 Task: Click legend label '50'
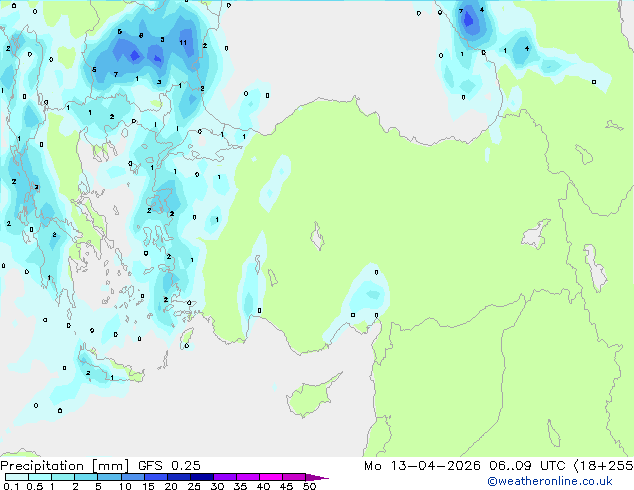pos(309,486)
